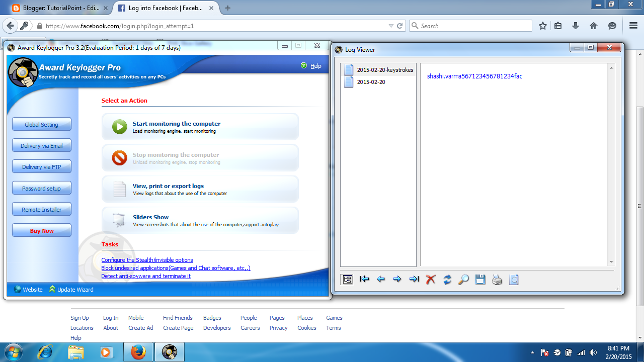The width and height of the screenshot is (644, 362).
Task: Search logs with the magnifier icon
Action: point(464,280)
